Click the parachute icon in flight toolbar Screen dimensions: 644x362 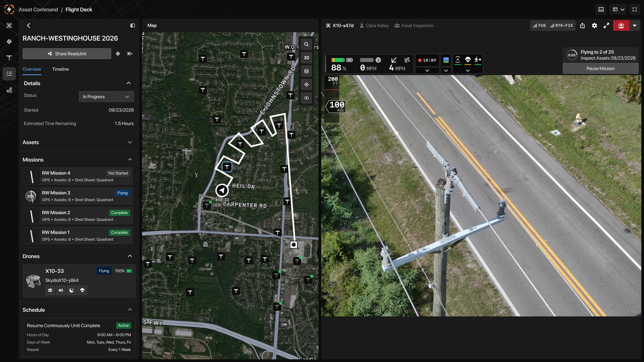tap(468, 60)
